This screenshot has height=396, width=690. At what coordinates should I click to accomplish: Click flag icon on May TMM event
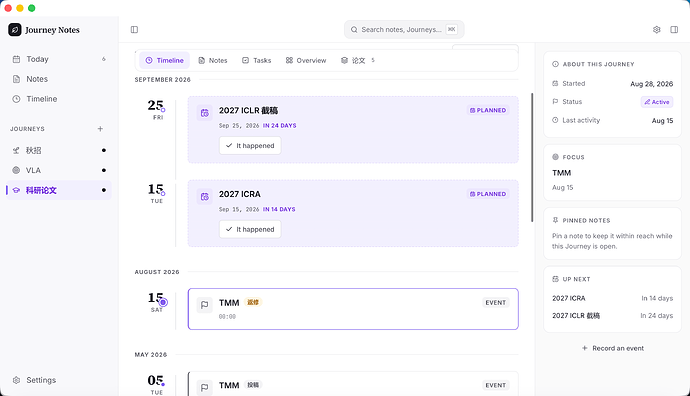pyautogui.click(x=205, y=387)
